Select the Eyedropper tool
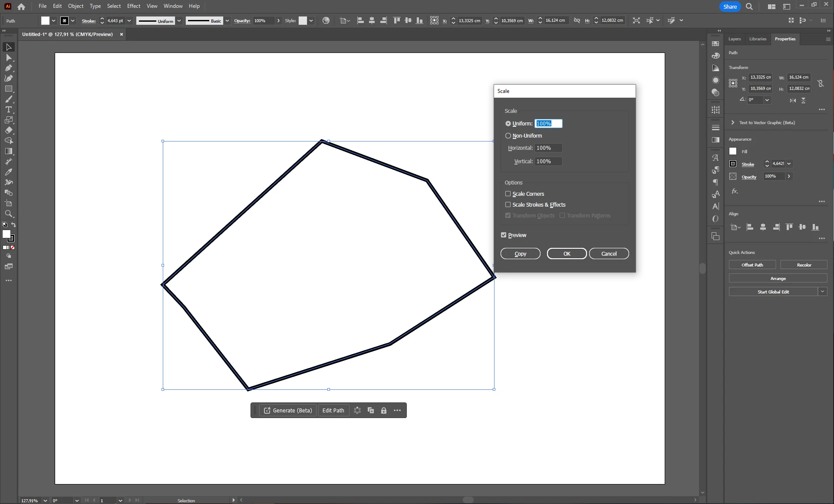This screenshot has height=504, width=834. [x=8, y=172]
